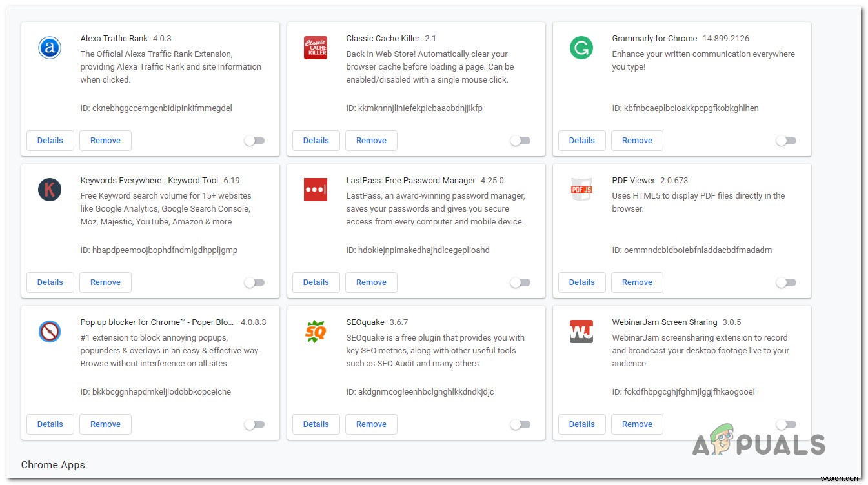Click the Keywords Everywhere icon
Screen dimensions: 868x485
[x=50, y=190]
